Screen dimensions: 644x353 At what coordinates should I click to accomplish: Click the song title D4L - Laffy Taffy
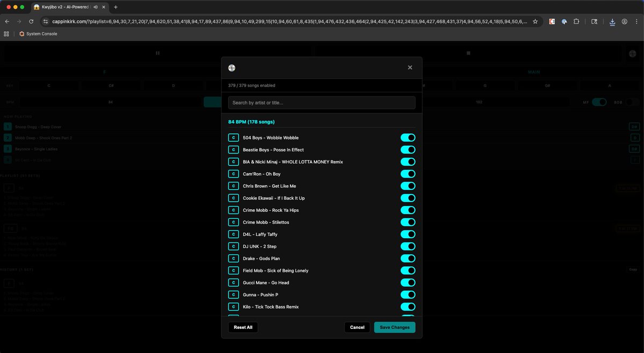pyautogui.click(x=260, y=234)
